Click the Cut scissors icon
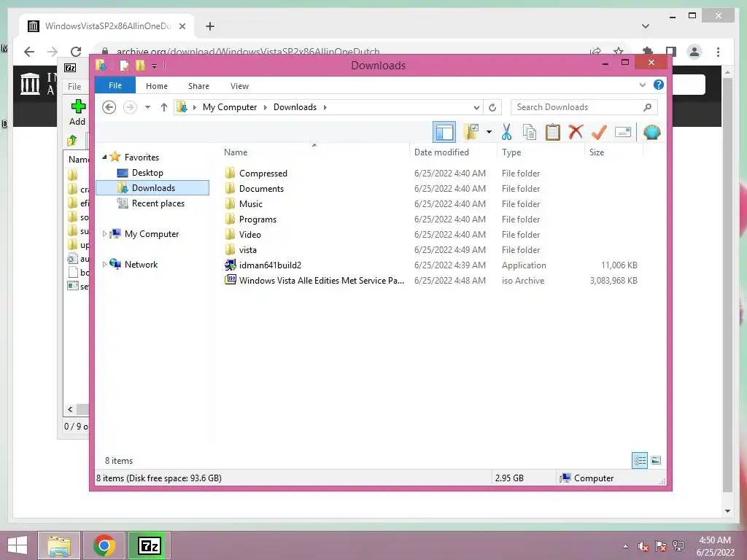 coord(506,132)
